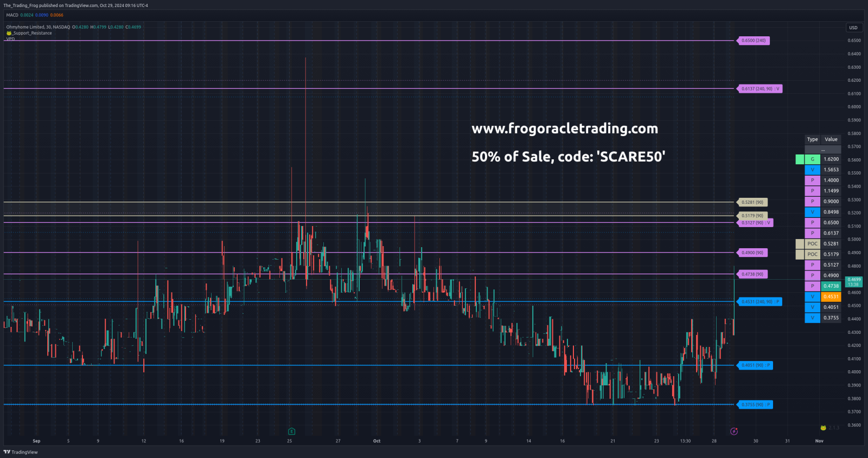This screenshot has width=868, height=458.
Task: Click the green swatch beside the G row
Action: [800, 159]
